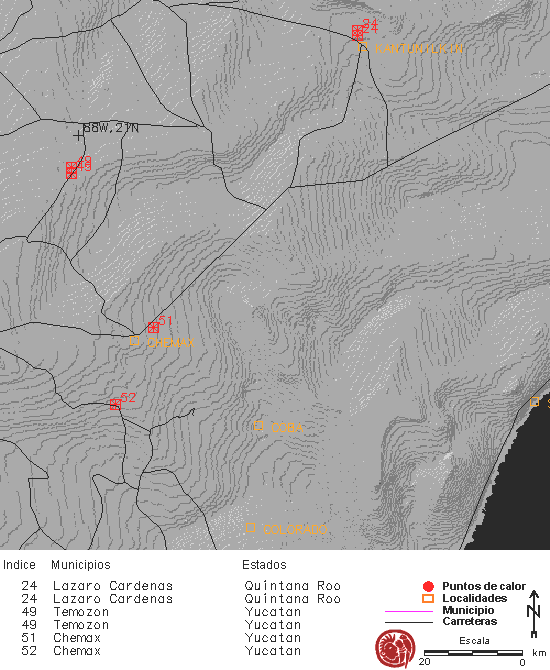The width and height of the screenshot is (550, 670).
Task: Click the red circular logo emblem
Action: point(395,649)
